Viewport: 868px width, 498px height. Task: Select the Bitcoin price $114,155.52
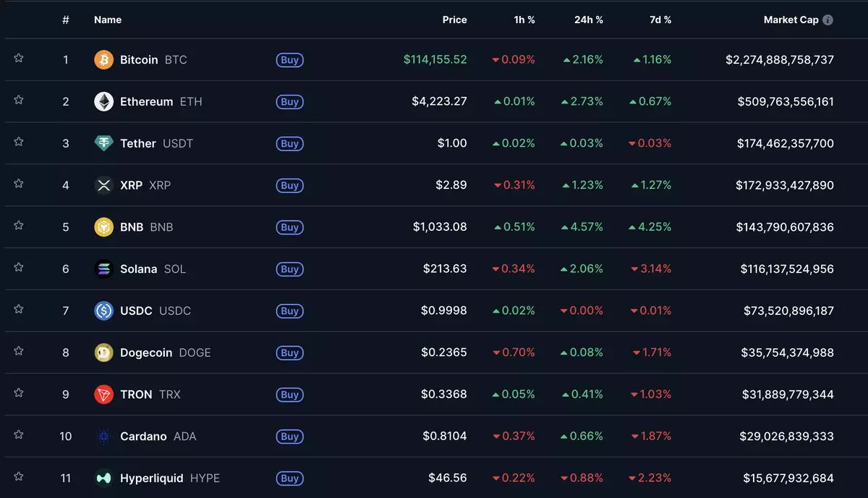pos(435,59)
